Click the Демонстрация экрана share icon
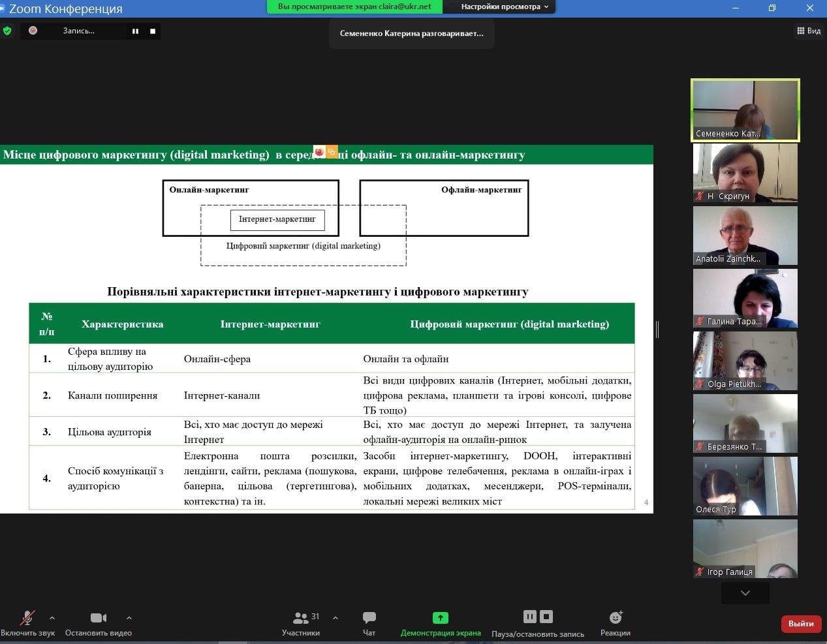 tap(441, 618)
